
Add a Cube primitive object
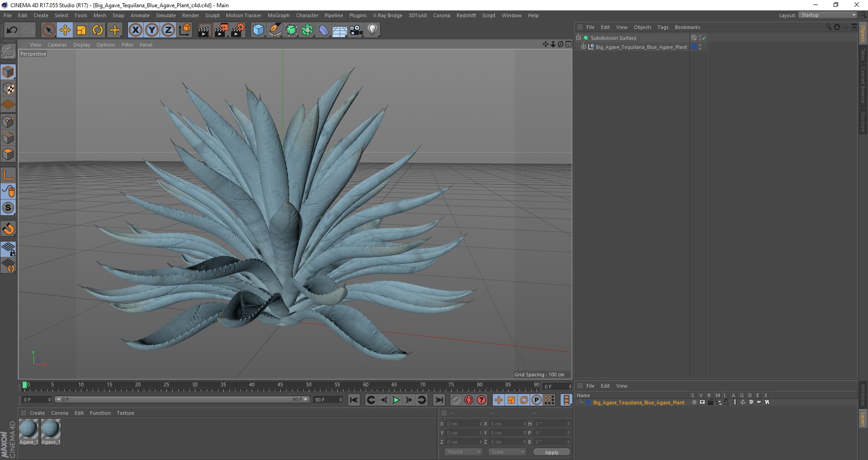[258, 30]
